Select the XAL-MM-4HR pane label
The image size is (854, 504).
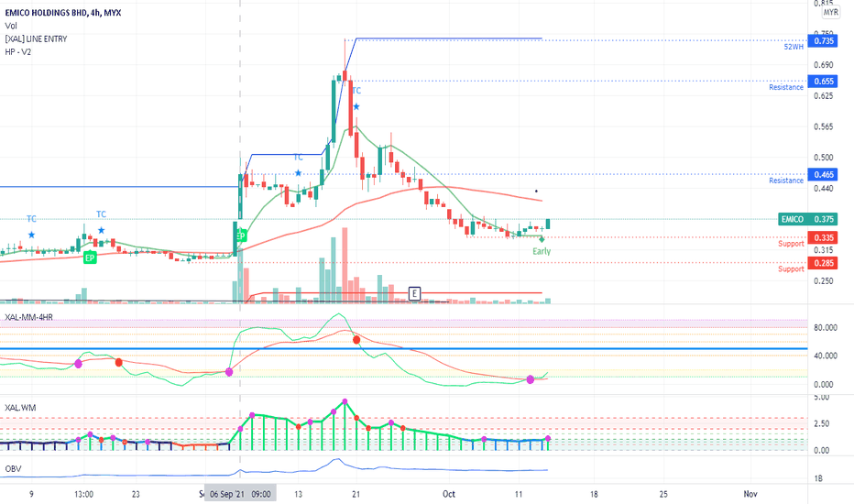click(x=29, y=317)
